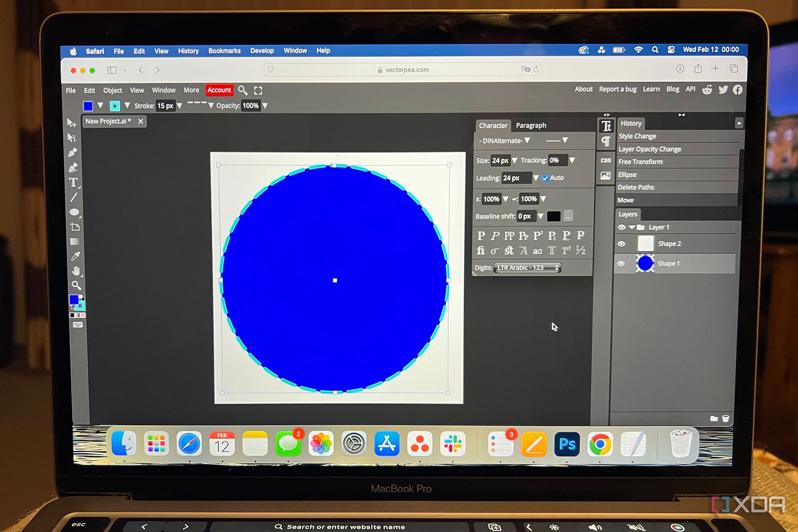Open the DINAlternate font dropdown
The image size is (798, 532).
tap(504, 141)
